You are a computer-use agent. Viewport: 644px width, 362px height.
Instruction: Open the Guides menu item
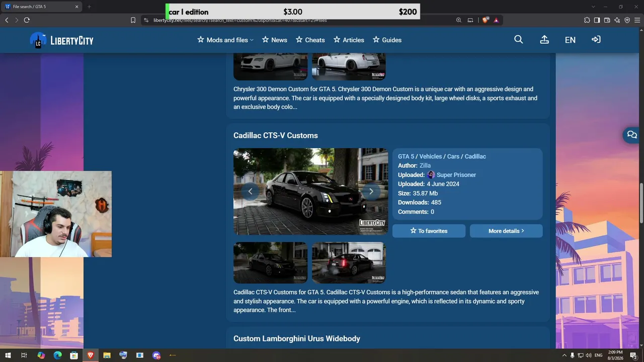387,40
